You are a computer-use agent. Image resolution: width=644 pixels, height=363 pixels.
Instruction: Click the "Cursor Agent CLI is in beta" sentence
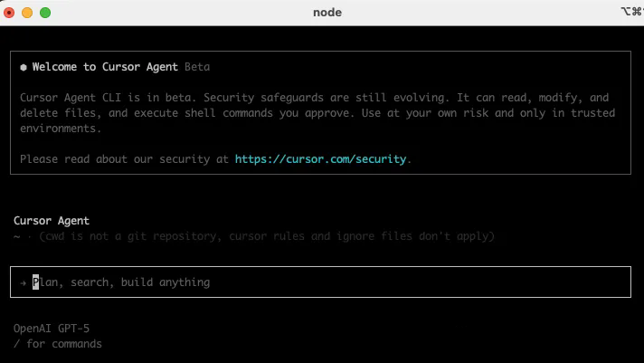(x=109, y=98)
